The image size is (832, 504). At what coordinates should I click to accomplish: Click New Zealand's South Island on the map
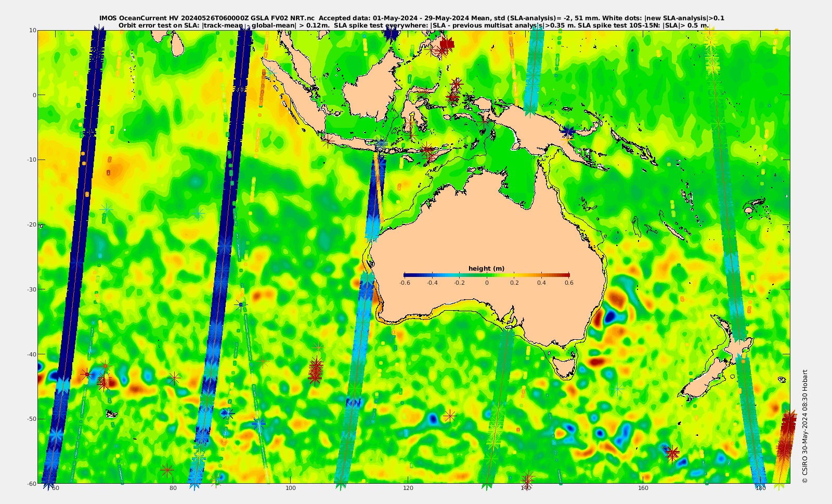[x=705, y=380]
